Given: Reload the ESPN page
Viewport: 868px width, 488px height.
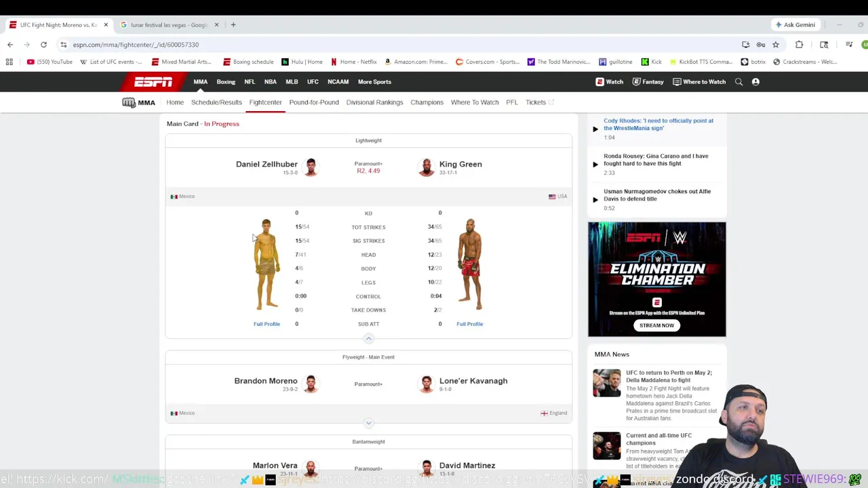Looking at the screenshot, I should (x=43, y=45).
